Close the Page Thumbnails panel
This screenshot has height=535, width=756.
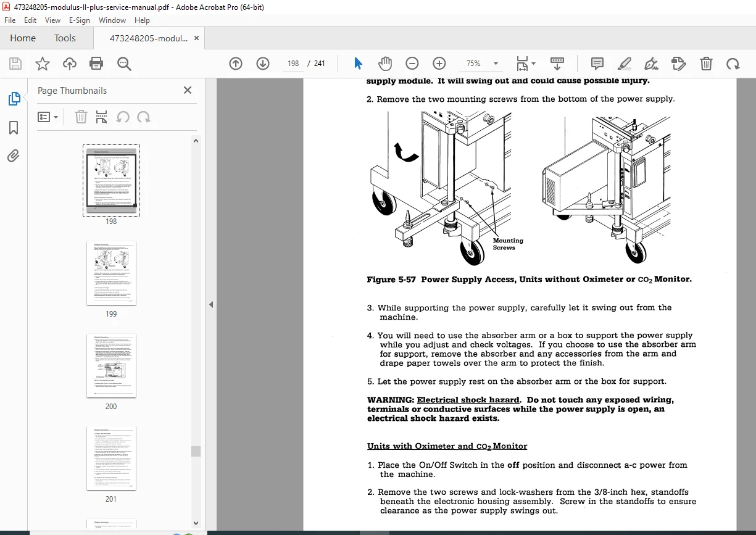[188, 90]
